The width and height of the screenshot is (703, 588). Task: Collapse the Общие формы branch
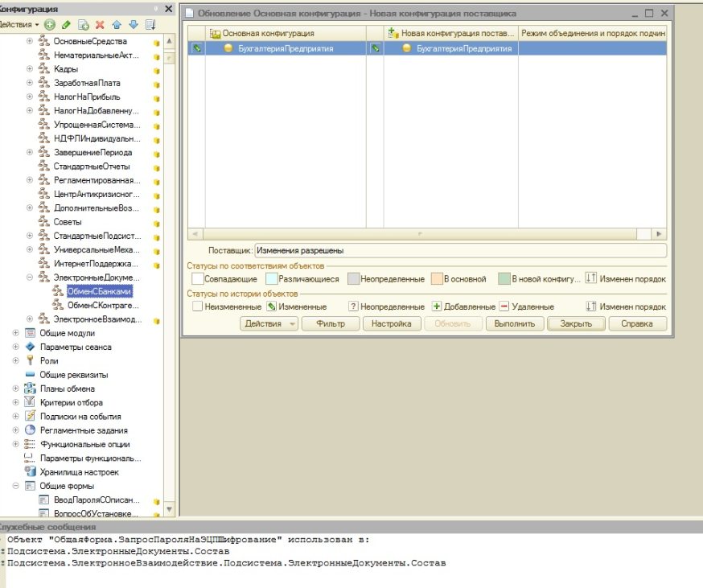click(16, 486)
